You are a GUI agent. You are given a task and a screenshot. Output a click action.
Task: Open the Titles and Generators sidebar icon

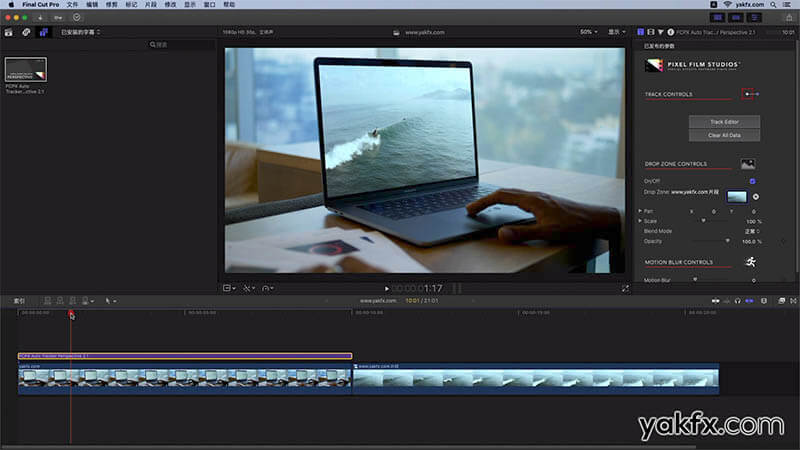[43, 32]
